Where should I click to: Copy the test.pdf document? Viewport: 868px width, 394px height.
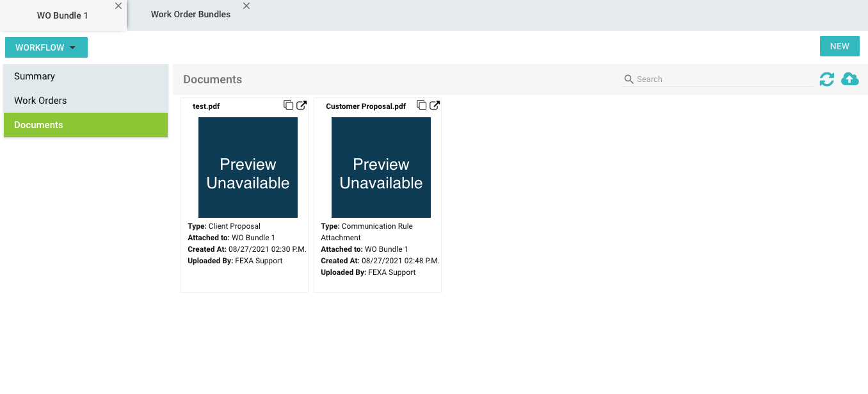(x=288, y=105)
